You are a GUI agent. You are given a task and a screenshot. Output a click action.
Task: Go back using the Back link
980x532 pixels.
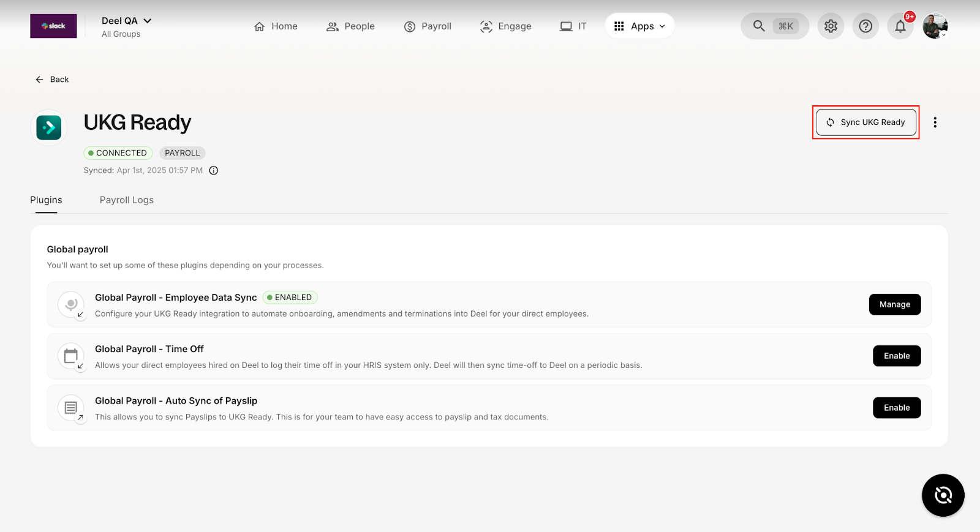tap(52, 80)
